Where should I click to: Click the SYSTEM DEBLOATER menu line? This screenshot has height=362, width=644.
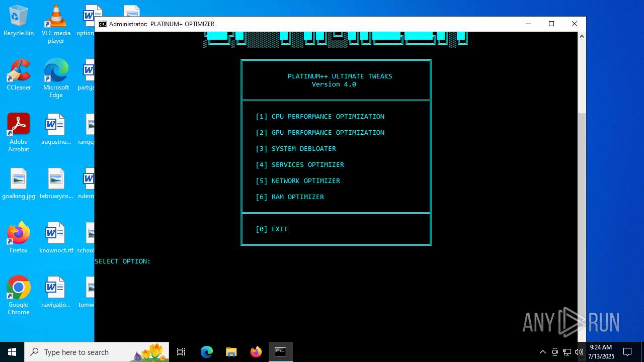coord(296,149)
